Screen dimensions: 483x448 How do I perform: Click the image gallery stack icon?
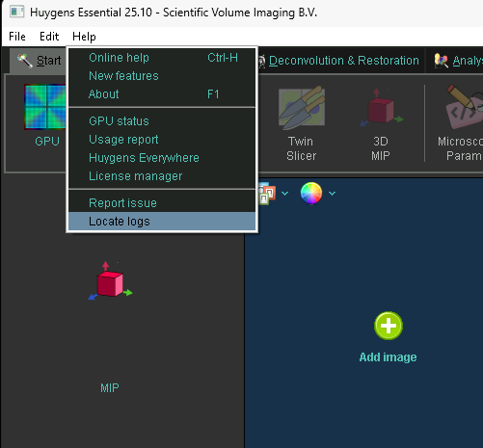[x=266, y=194]
